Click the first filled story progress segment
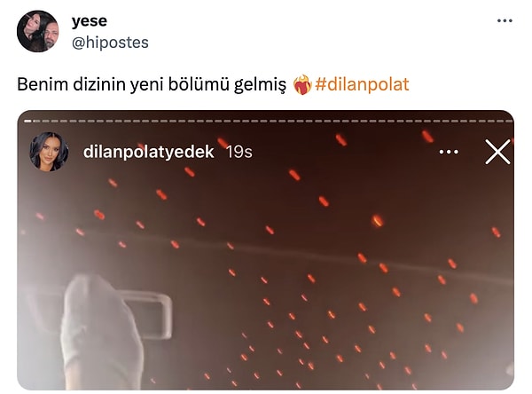The height and width of the screenshot is (394, 532). [x=27, y=121]
